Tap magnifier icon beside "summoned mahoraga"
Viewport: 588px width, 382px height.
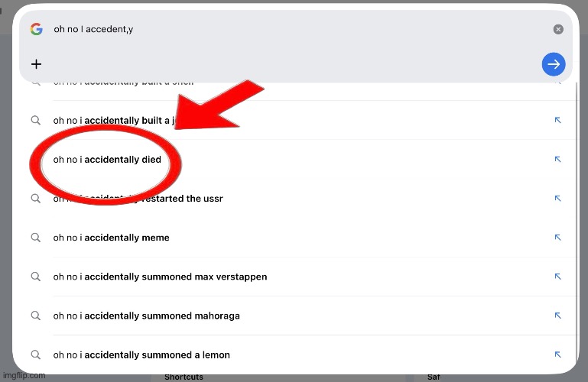point(35,316)
